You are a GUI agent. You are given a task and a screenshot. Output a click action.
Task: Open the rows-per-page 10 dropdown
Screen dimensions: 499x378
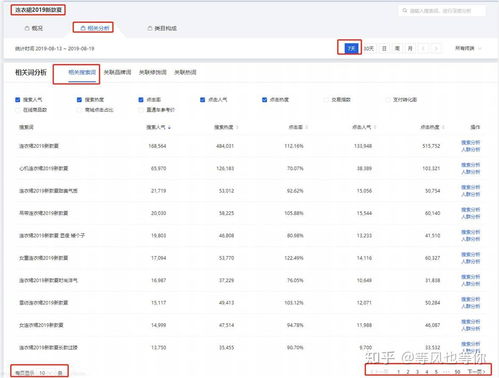(x=46, y=373)
